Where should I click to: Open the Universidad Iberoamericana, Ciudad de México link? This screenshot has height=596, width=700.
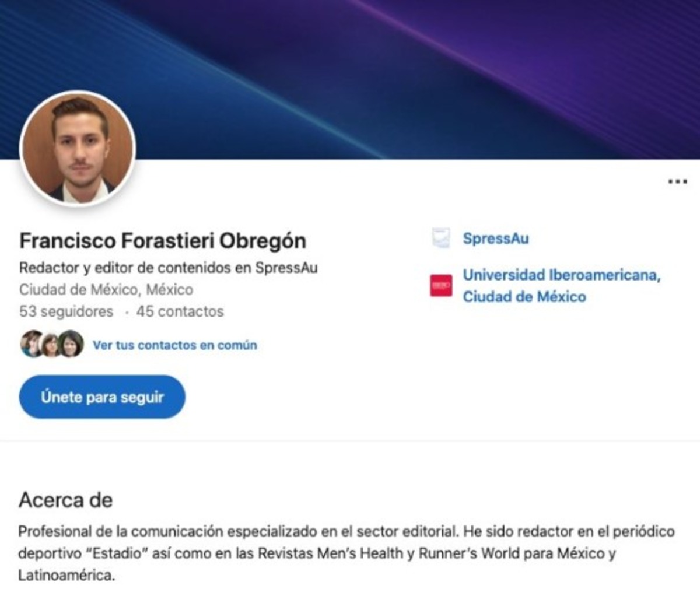[561, 286]
